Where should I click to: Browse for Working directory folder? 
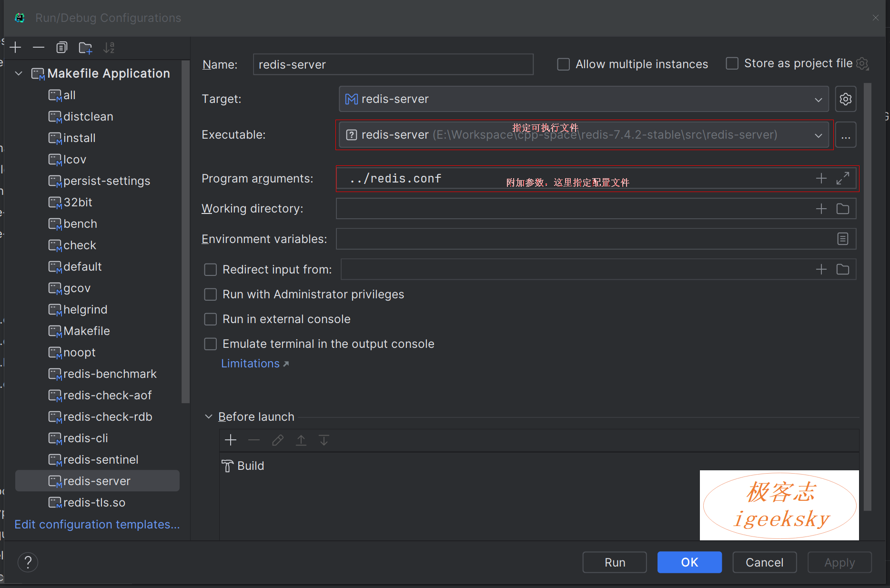pos(842,209)
